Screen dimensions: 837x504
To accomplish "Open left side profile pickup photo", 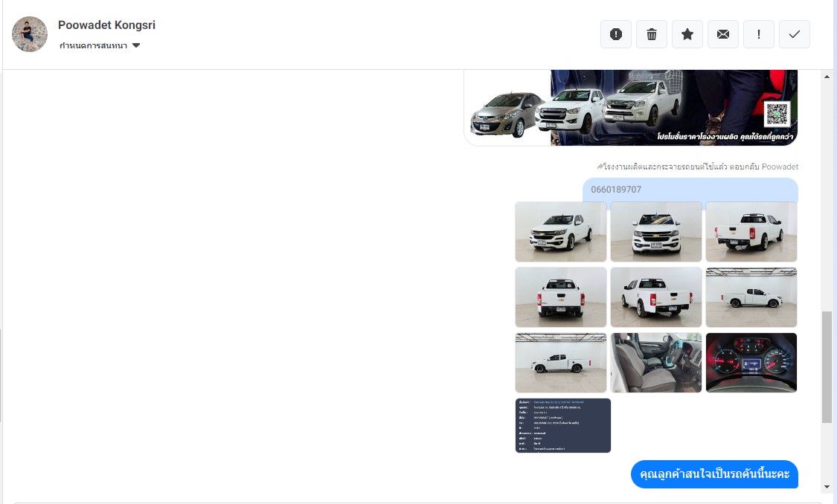I will point(560,363).
